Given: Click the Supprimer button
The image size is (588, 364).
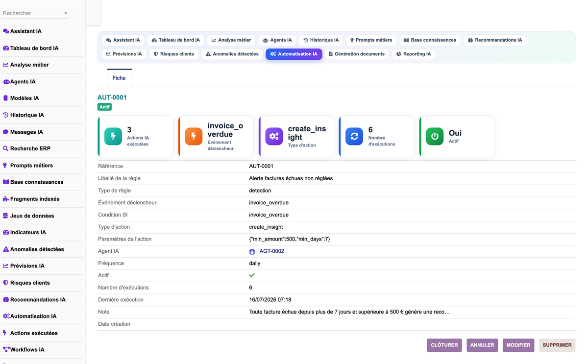Looking at the screenshot, I should point(557,345).
